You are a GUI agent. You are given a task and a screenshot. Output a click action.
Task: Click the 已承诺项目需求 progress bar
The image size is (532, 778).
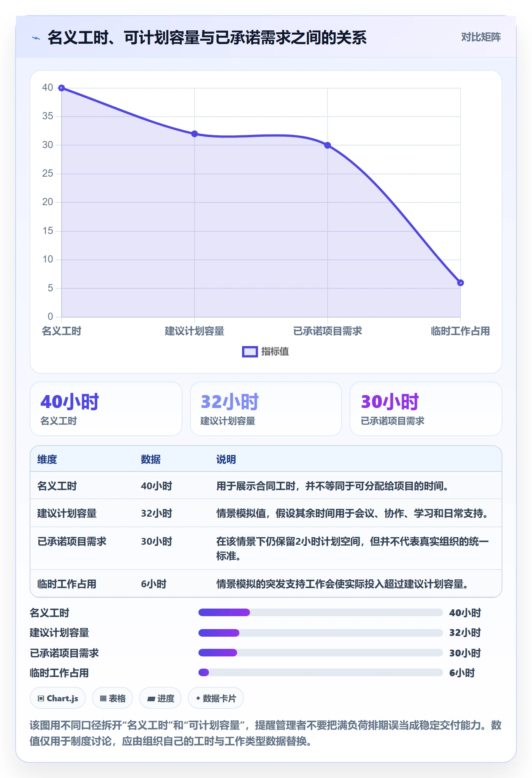[x=321, y=653]
